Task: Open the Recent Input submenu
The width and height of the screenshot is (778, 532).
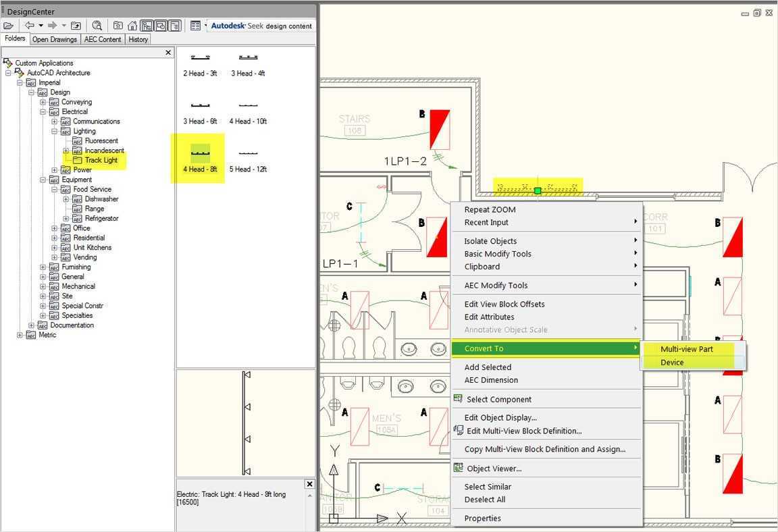Action: (546, 223)
